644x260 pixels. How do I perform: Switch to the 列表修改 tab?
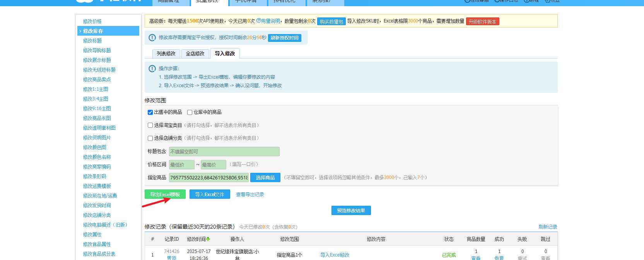tap(166, 53)
